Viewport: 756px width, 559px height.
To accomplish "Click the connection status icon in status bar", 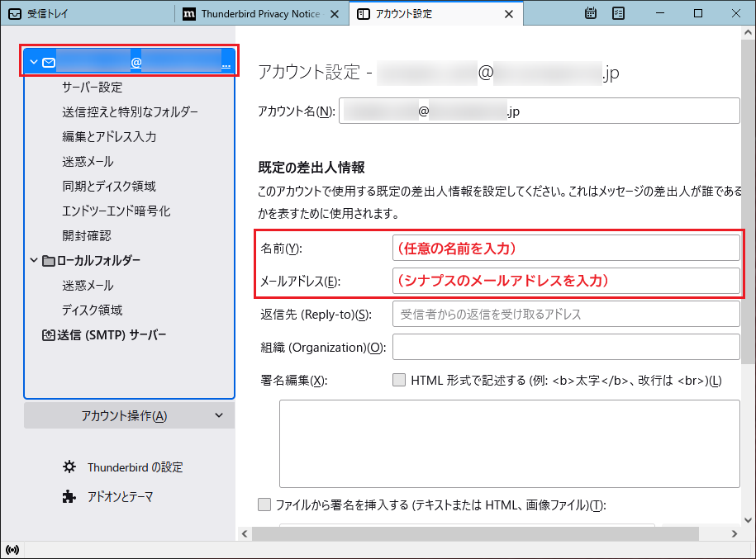I will click(x=12, y=550).
